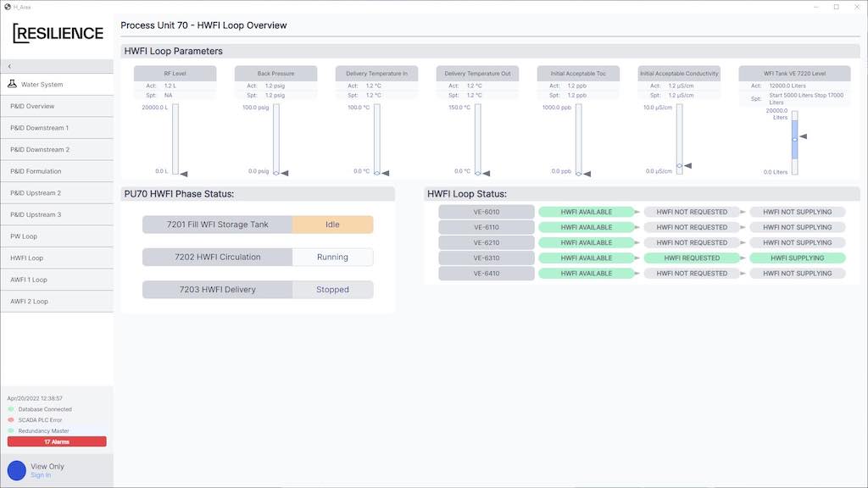Click the Redundancy Master status indicator

point(10,430)
